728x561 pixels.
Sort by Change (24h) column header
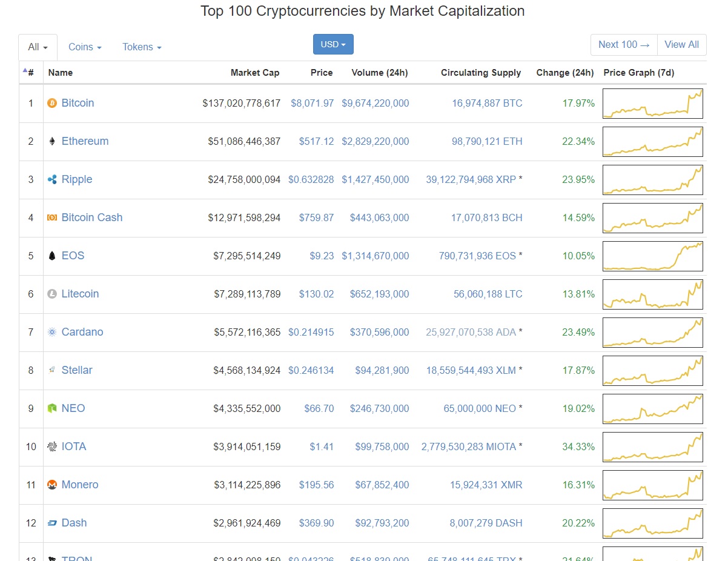pos(565,73)
